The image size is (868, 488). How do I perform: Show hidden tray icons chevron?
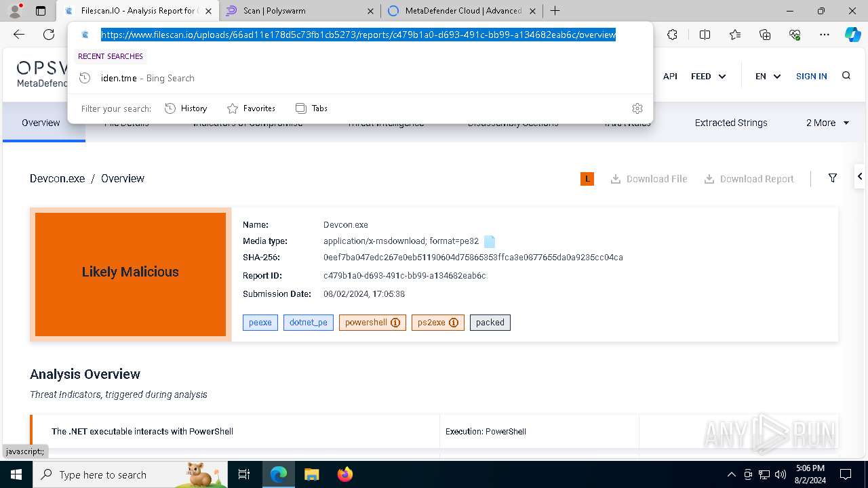click(731, 474)
